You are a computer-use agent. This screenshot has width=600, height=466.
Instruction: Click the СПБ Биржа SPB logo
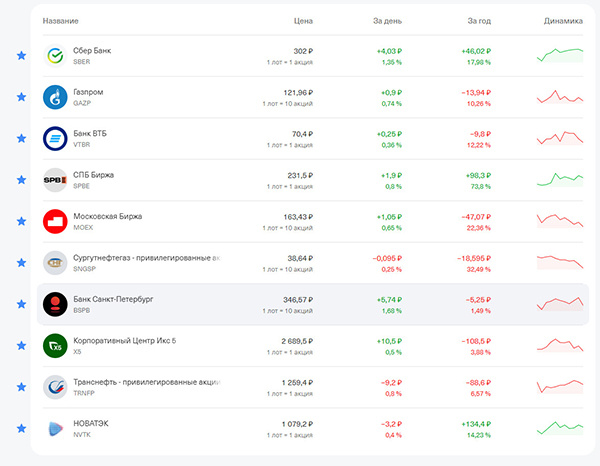55,180
